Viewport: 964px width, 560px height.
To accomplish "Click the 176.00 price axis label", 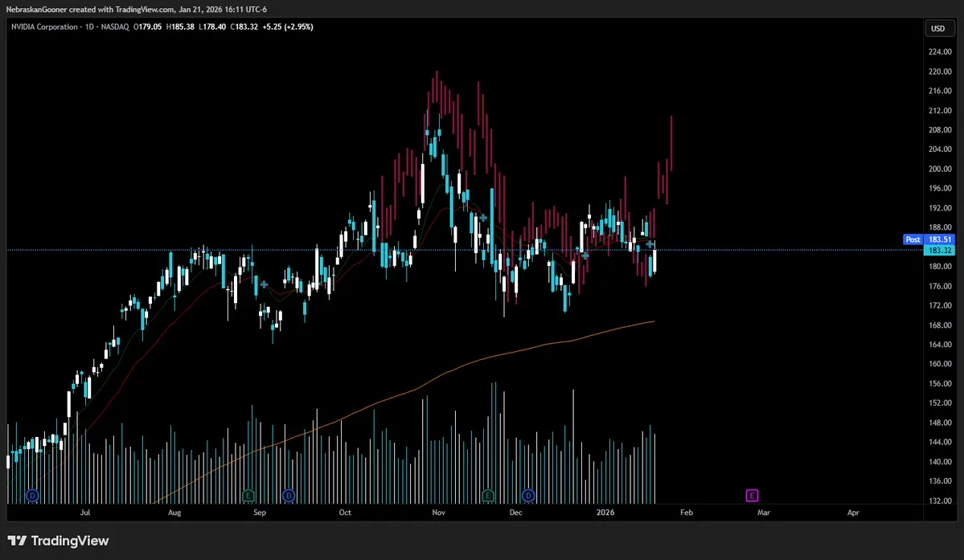I will tap(940, 286).
